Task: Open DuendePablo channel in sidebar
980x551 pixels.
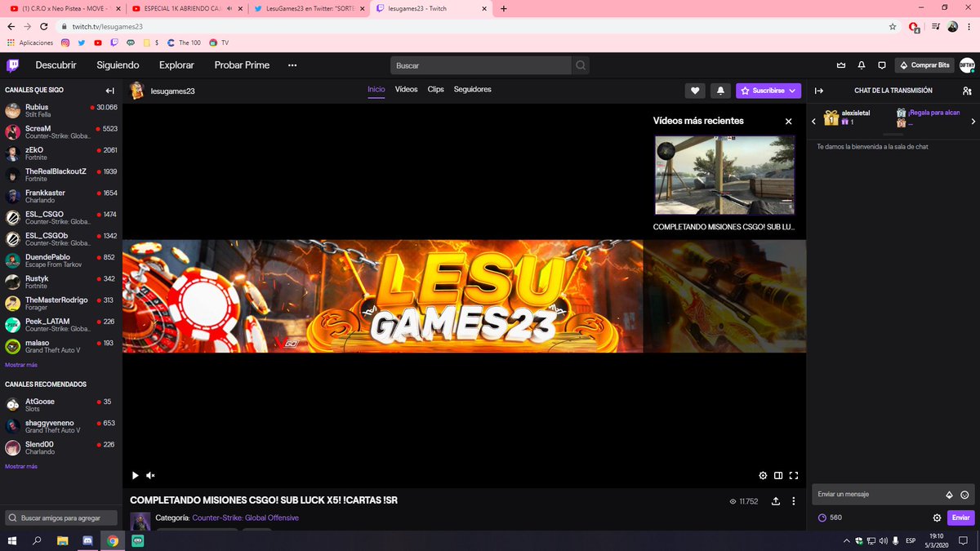Action: click(x=61, y=260)
